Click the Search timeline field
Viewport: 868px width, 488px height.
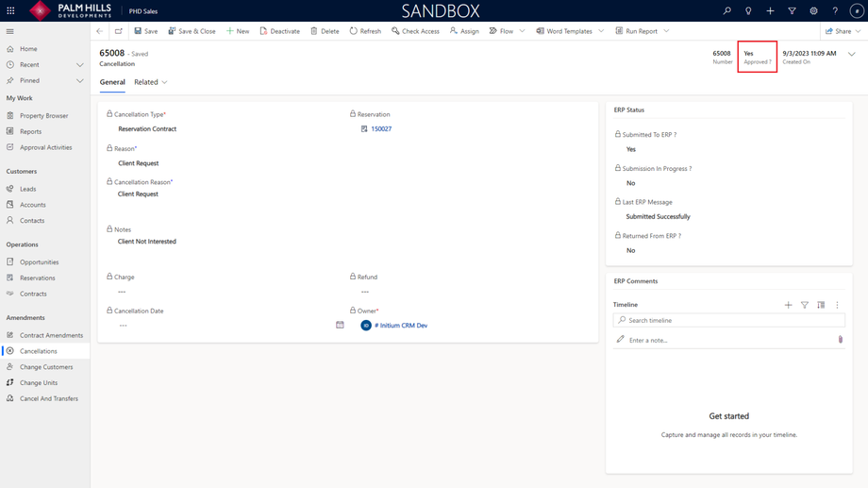point(729,320)
